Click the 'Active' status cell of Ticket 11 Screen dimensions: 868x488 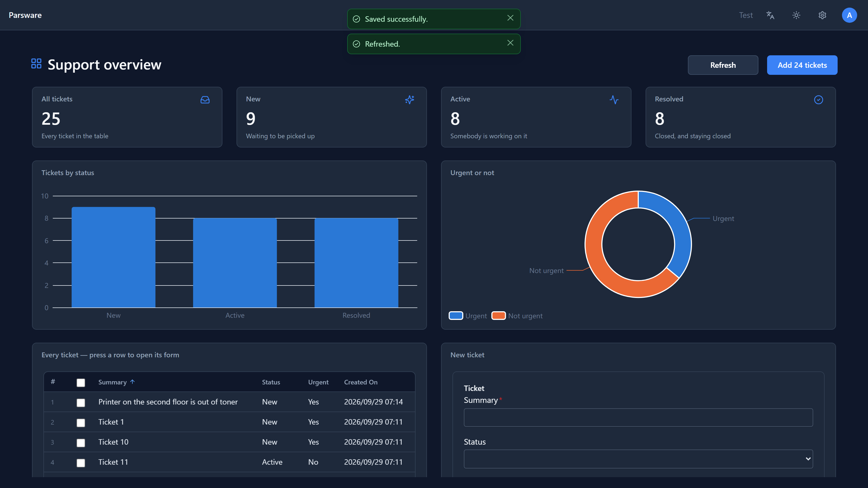coord(272,462)
